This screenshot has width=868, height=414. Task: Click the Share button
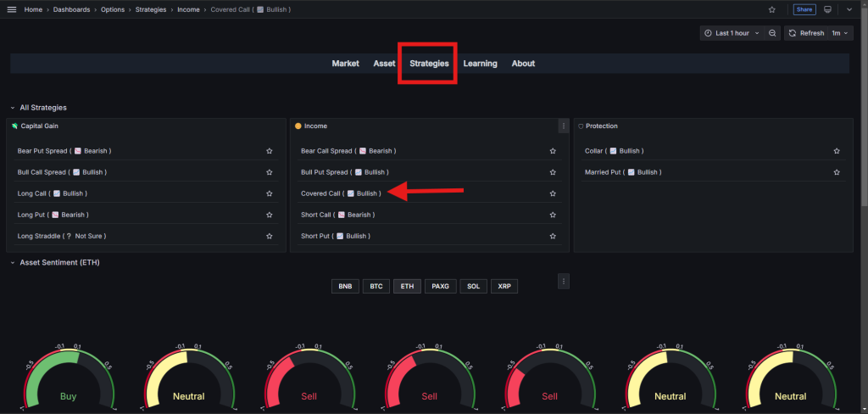804,9
